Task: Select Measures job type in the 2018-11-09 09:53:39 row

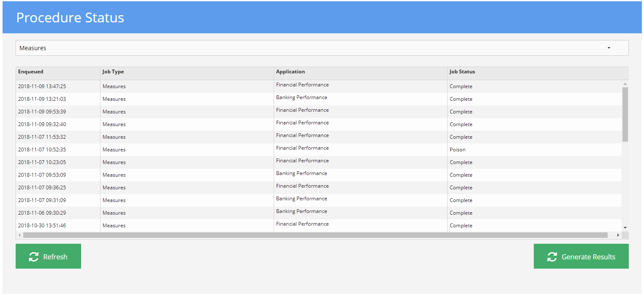Action: 114,112
